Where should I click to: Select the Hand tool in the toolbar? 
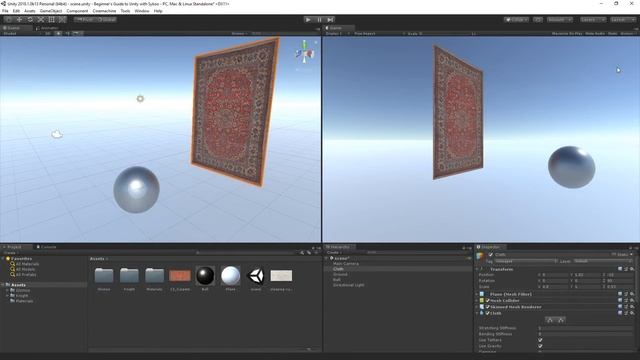8,19
